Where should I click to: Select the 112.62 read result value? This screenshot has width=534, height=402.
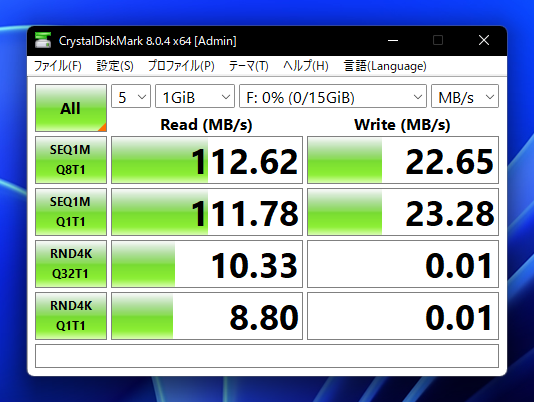coord(207,160)
